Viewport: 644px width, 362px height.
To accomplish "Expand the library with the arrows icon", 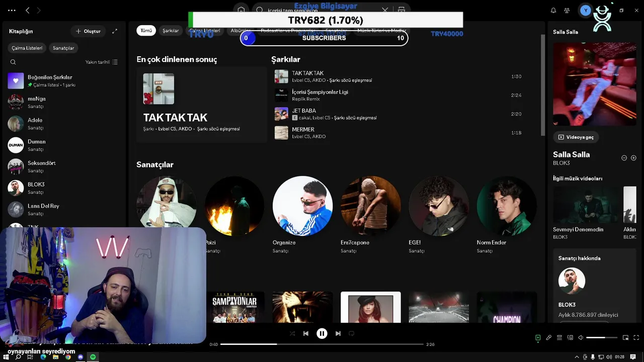I will pos(115,31).
